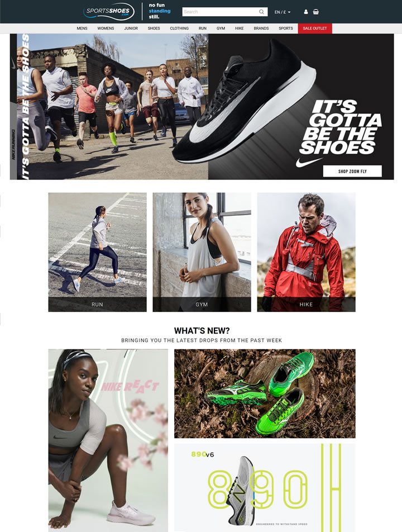Screen dimensions: 402x532
Task: Open the WOMENS menu
Action: click(106, 28)
